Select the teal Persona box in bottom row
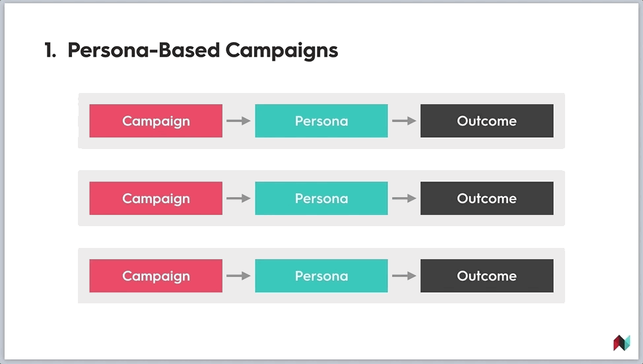The height and width of the screenshot is (364, 643). pos(321,276)
